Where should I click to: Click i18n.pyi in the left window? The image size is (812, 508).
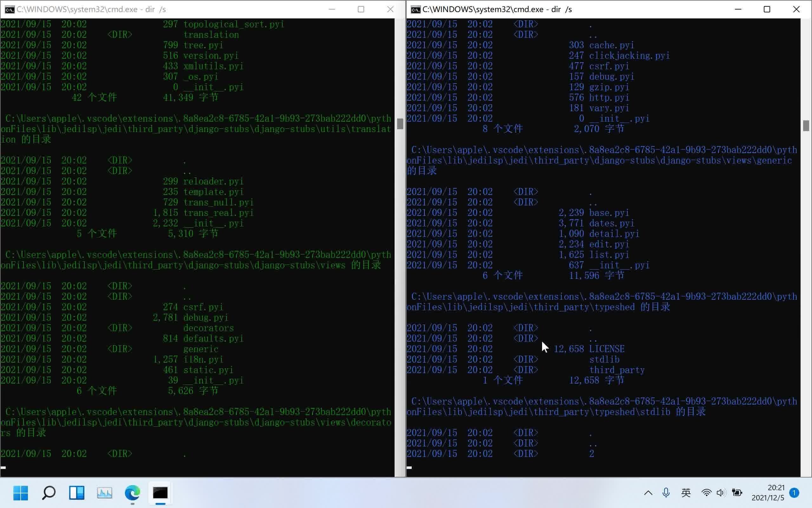(x=203, y=359)
